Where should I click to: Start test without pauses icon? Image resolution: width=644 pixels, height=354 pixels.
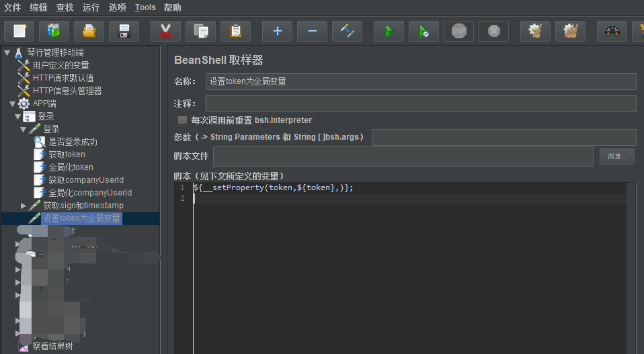click(424, 31)
